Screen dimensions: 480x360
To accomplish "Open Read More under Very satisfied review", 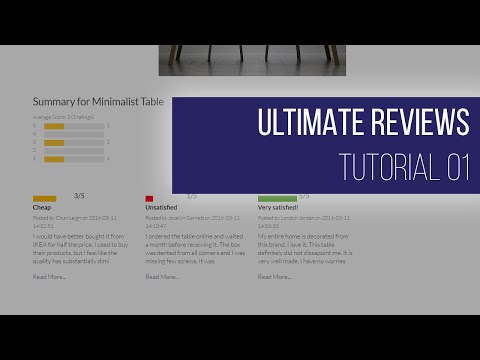I will coord(274,277).
